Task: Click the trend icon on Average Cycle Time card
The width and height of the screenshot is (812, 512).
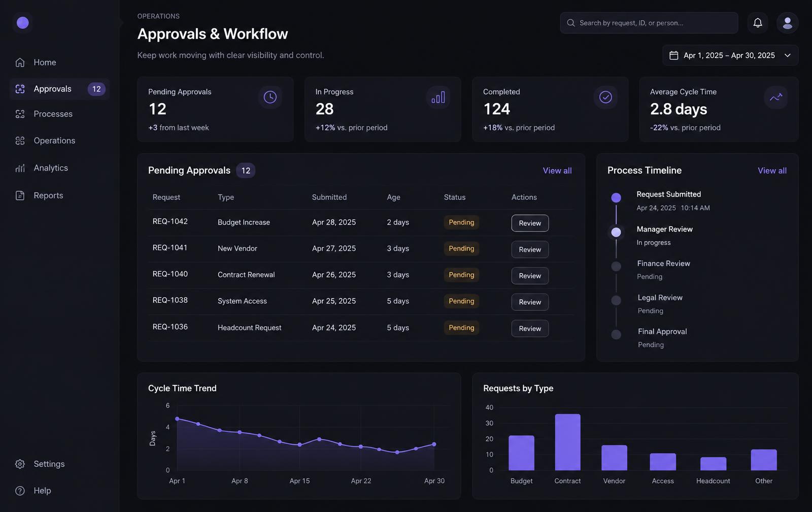Action: (x=776, y=97)
